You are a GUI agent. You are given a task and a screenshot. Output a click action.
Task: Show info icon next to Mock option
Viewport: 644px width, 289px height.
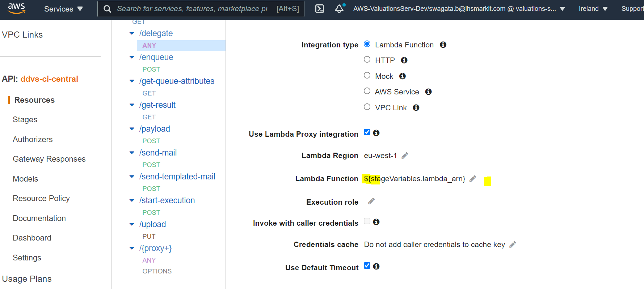[x=402, y=76]
